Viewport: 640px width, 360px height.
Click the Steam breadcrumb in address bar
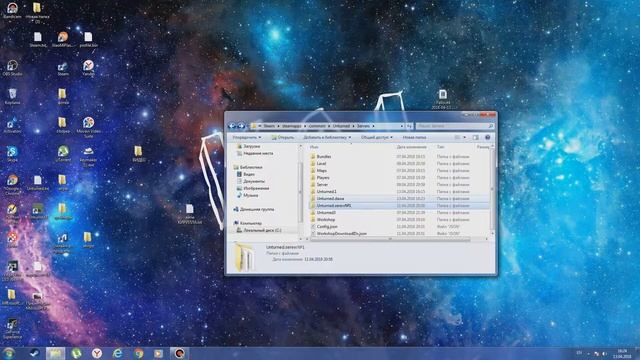(x=269, y=126)
